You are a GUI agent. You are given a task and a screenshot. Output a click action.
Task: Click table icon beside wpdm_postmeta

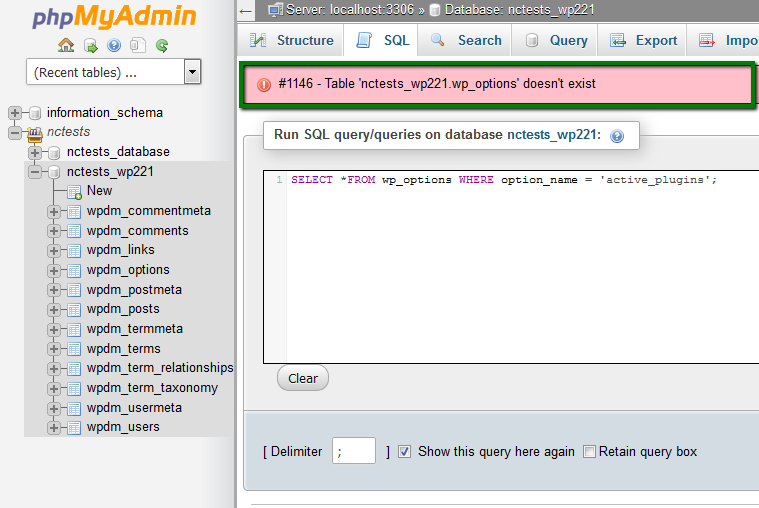(74, 290)
